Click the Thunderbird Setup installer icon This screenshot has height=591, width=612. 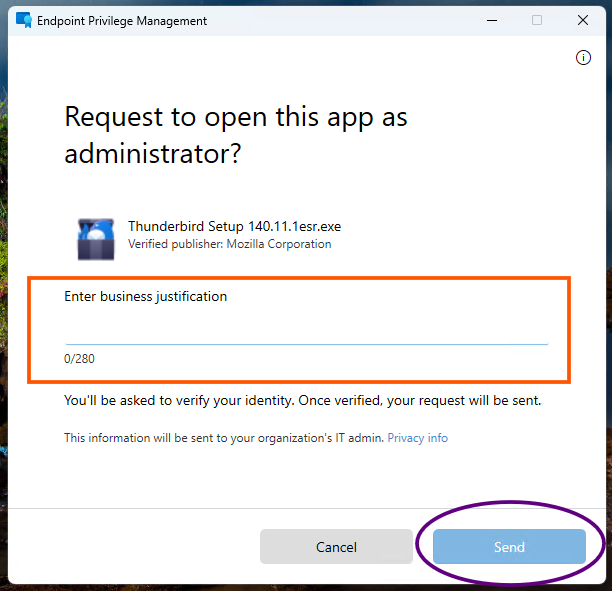pyautogui.click(x=96, y=239)
